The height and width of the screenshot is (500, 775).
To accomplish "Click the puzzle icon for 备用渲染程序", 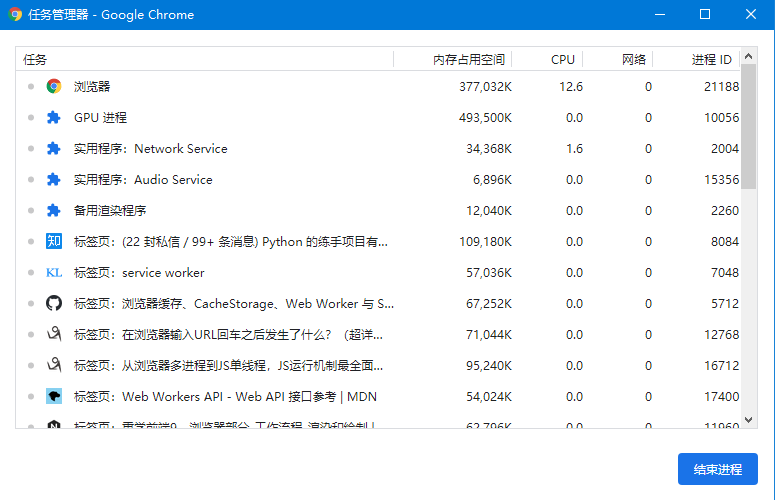I will pyautogui.click(x=54, y=211).
